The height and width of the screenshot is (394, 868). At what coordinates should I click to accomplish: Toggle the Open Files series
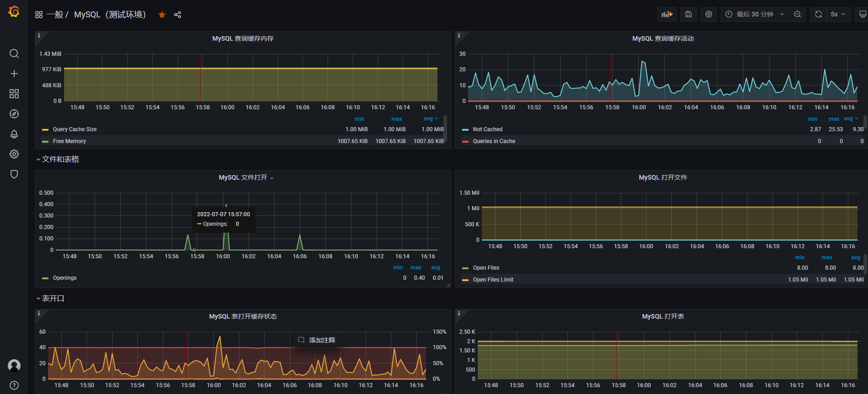point(486,268)
